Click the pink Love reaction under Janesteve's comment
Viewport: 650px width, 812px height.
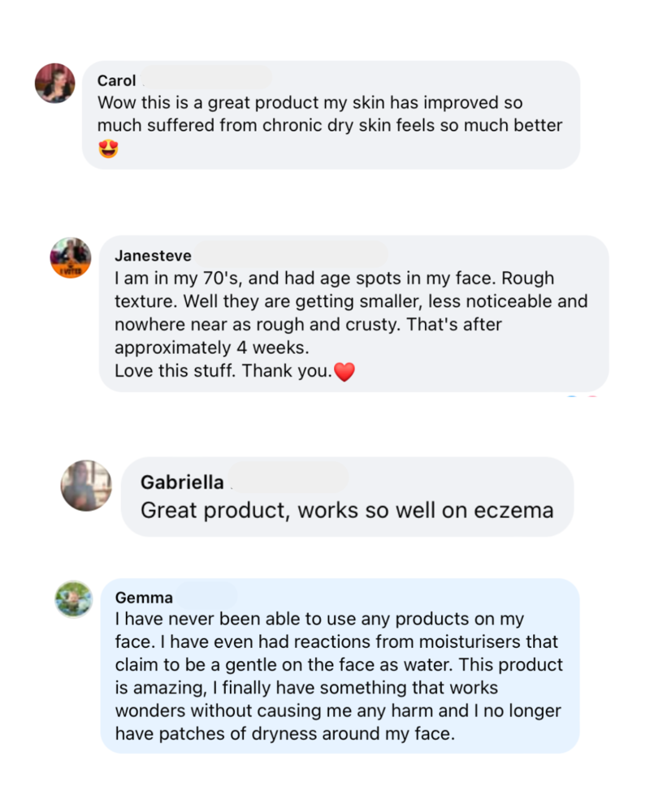click(592, 396)
